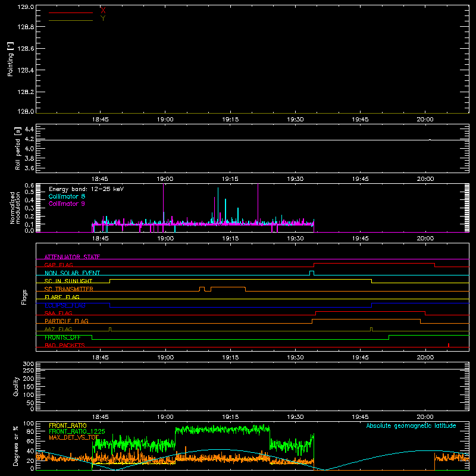This screenshot has height=476, width=476.
Task: Click the yellow FRONT_RATIO legend label
Action: 68,425
